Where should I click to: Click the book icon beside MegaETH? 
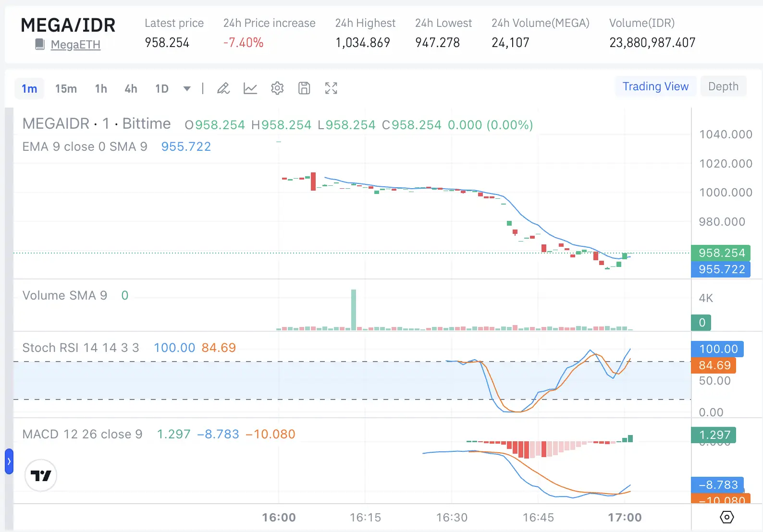[x=40, y=45]
